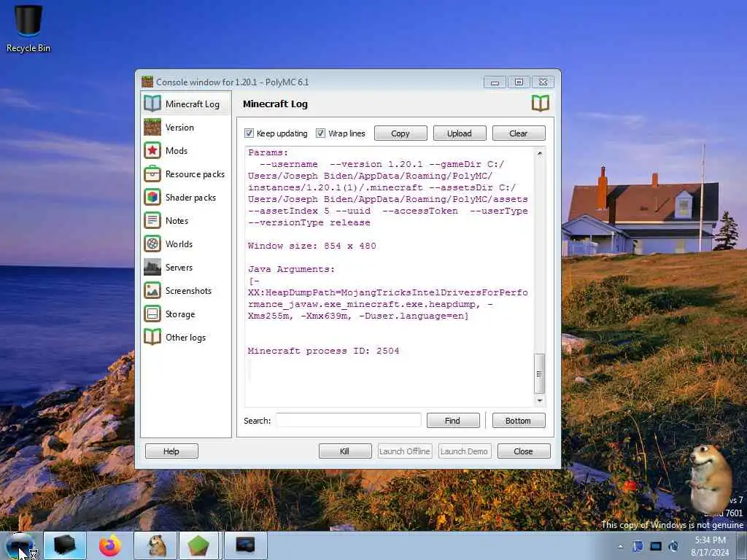Switch to the Other logs page label
This screenshot has width=747, height=560.
(x=186, y=337)
